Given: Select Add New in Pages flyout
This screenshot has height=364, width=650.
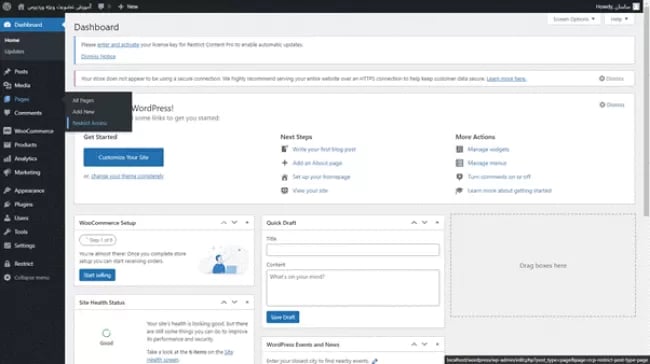Looking at the screenshot, I should click(83, 112).
